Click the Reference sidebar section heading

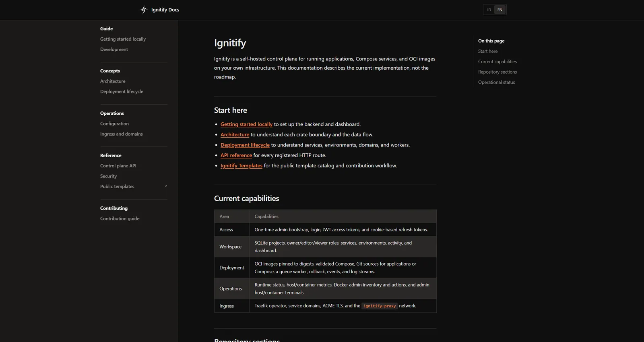pyautogui.click(x=111, y=155)
